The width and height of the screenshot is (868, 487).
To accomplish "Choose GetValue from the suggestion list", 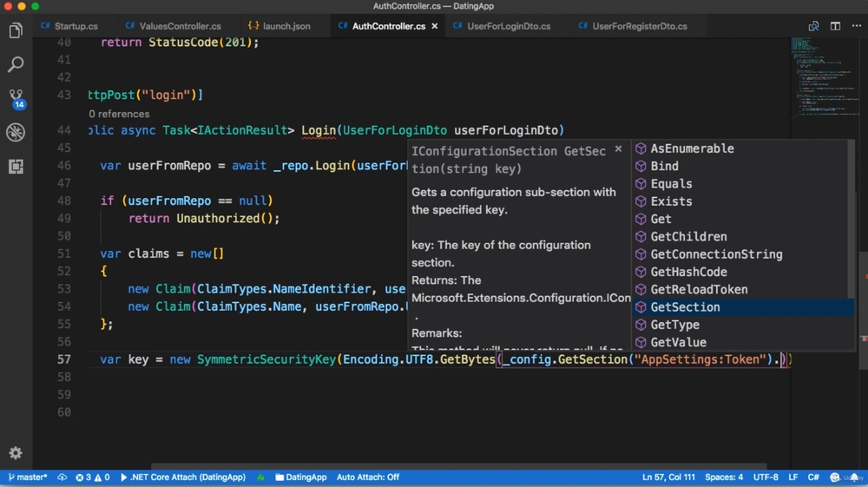I will pos(678,342).
